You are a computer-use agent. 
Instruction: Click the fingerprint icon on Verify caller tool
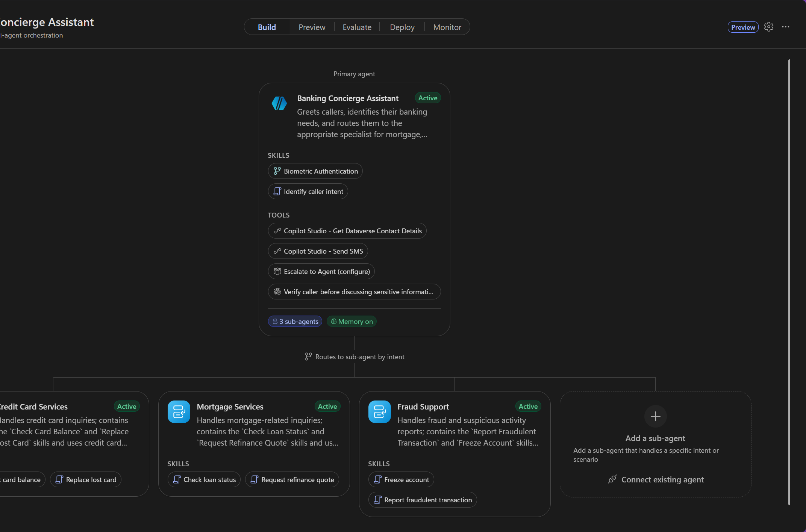coord(277,292)
